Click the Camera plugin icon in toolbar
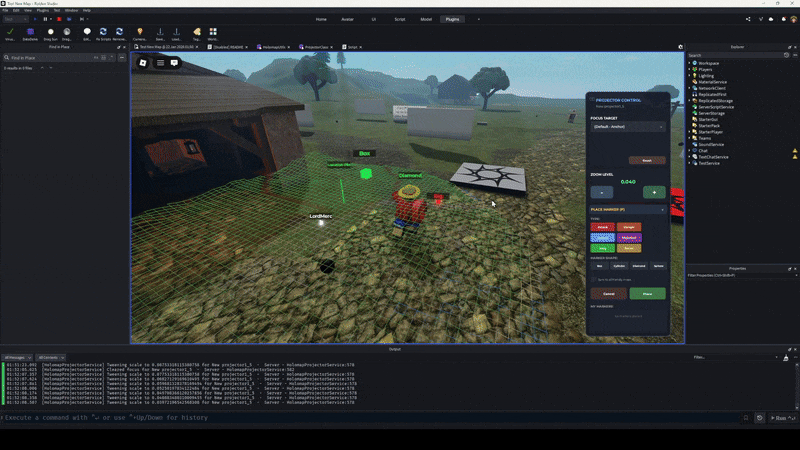Image resolution: width=800 pixels, height=450 pixels. (x=139, y=34)
